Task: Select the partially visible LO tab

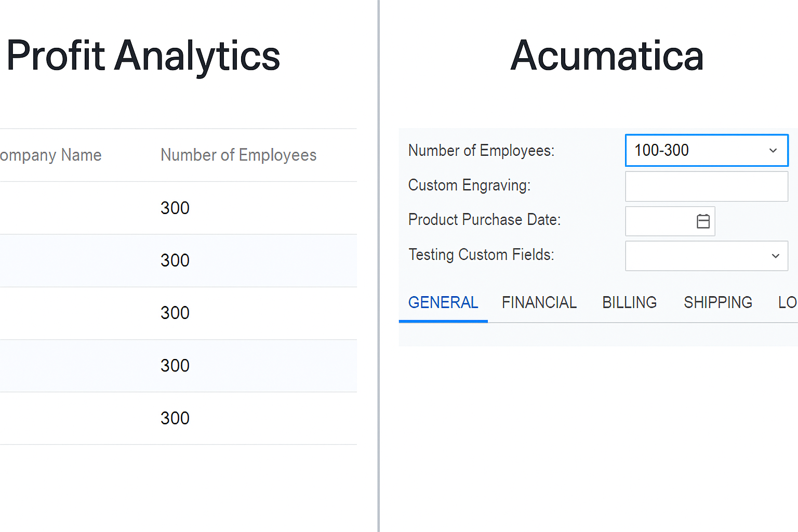Action: [x=788, y=302]
